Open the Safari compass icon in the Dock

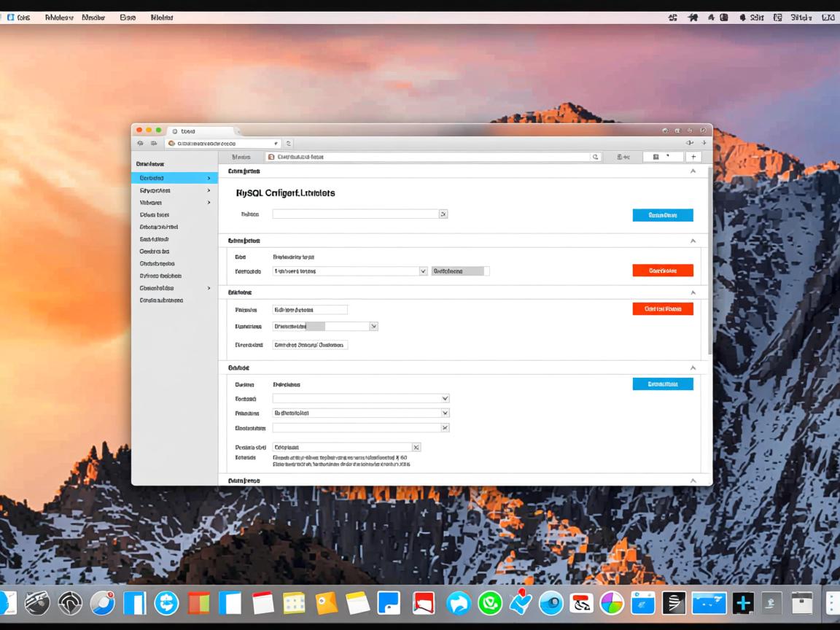[102, 603]
